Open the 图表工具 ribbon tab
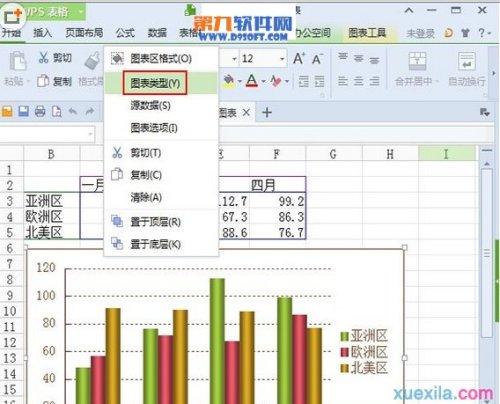 [367, 33]
